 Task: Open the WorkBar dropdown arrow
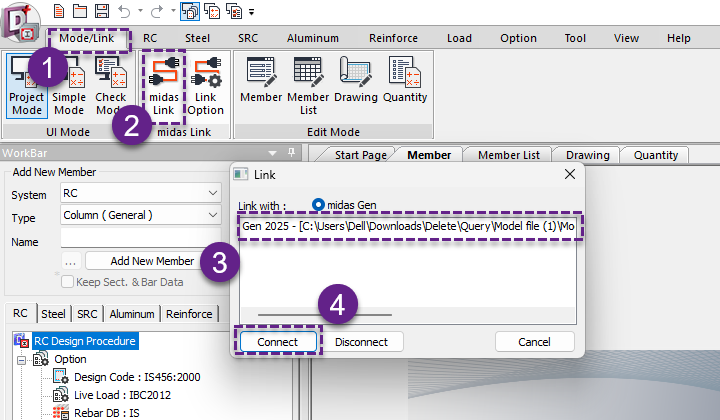click(272, 153)
